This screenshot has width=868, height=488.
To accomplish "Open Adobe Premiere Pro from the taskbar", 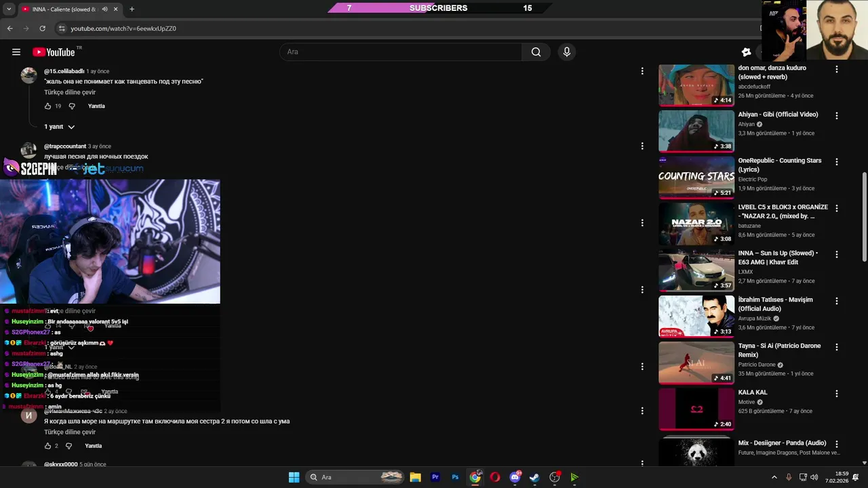I will pyautogui.click(x=435, y=477).
